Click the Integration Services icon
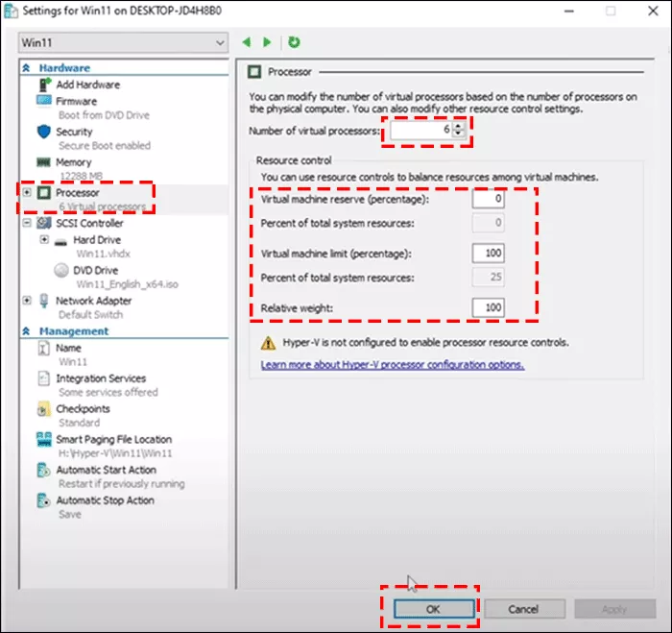 coord(44,378)
